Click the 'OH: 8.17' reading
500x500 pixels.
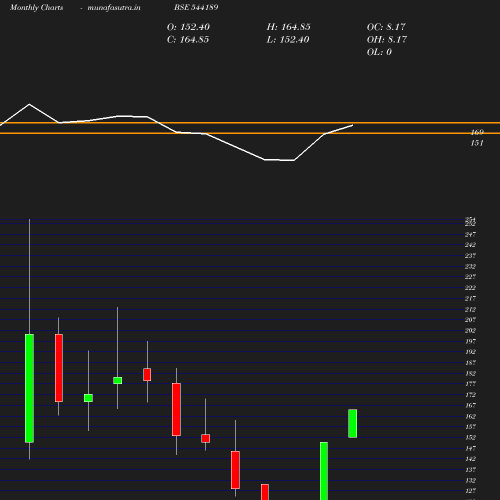tap(387, 40)
